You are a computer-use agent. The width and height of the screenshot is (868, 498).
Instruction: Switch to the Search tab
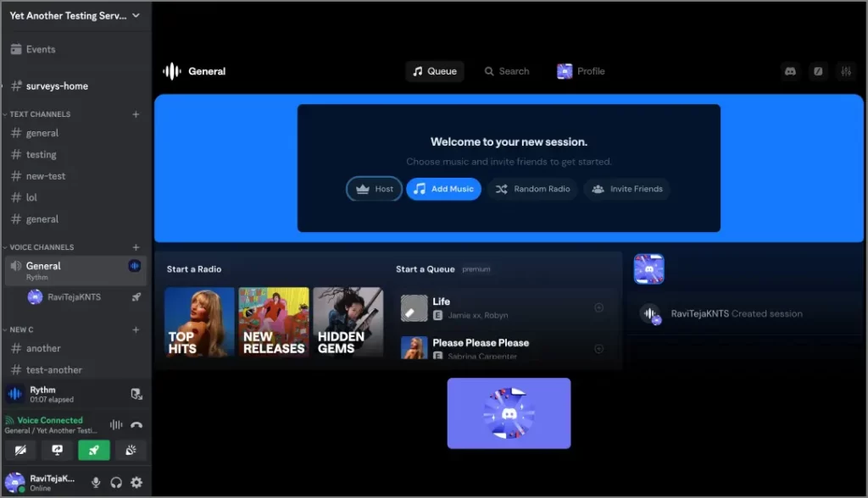click(507, 71)
